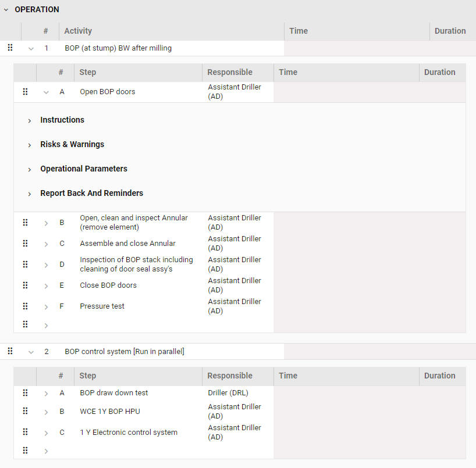Click Time cell for BOP draw down test

(x=346, y=393)
